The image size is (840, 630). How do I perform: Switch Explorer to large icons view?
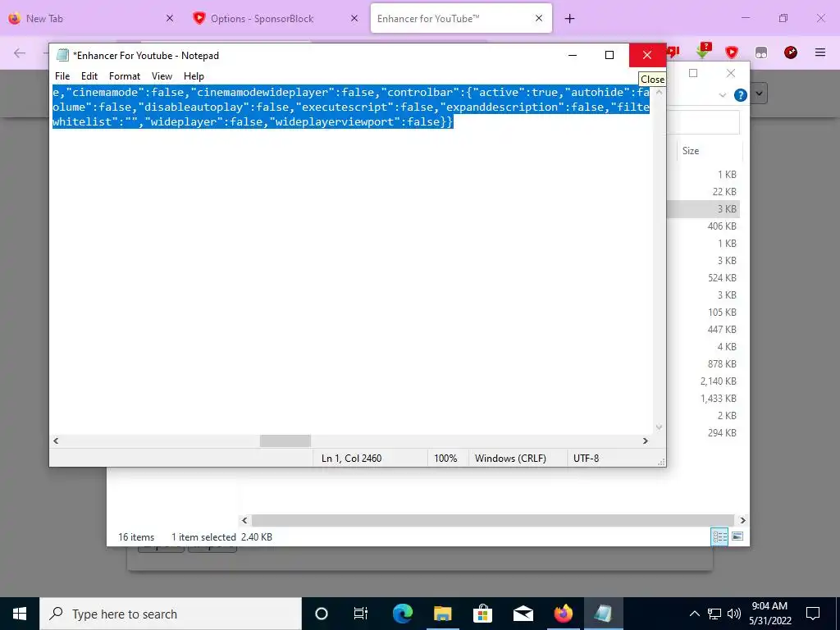coord(737,536)
